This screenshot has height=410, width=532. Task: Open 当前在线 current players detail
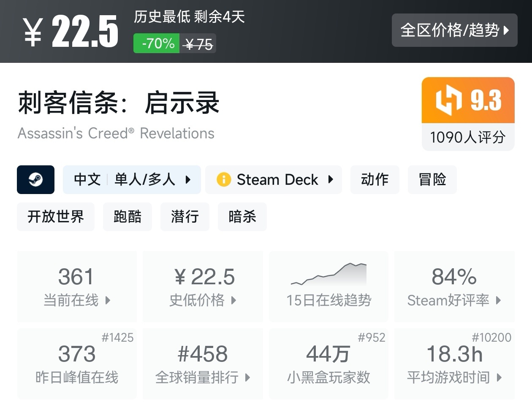tap(77, 287)
